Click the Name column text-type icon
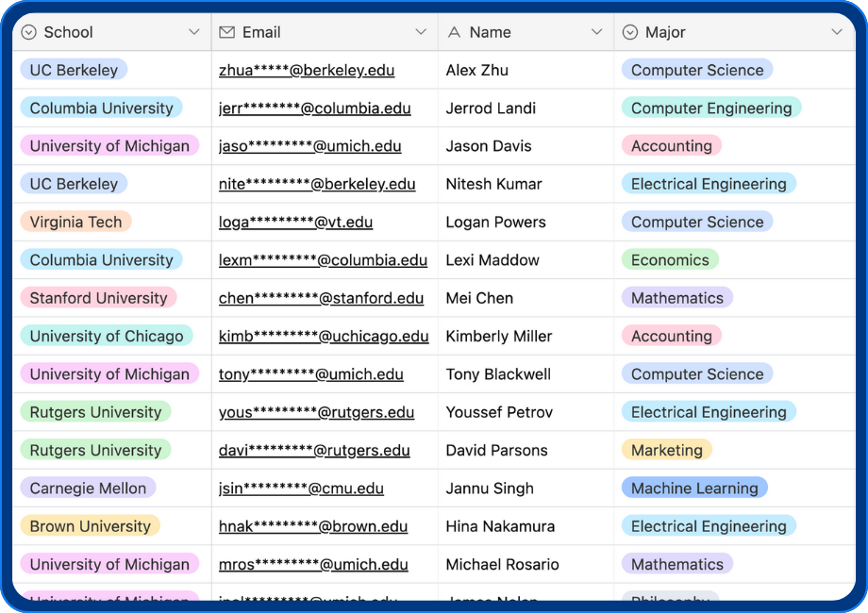This screenshot has width=868, height=613. pyautogui.click(x=454, y=32)
